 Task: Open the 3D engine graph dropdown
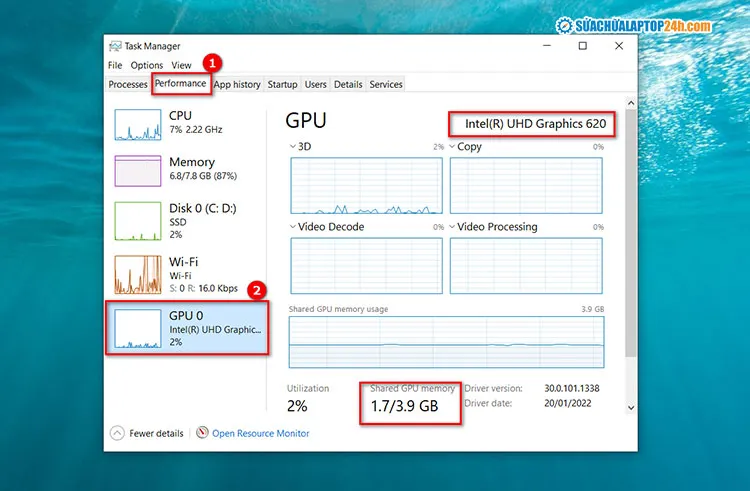coord(293,147)
